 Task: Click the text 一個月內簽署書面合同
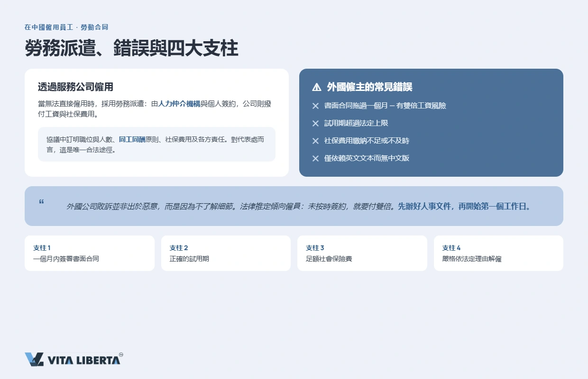click(66, 259)
